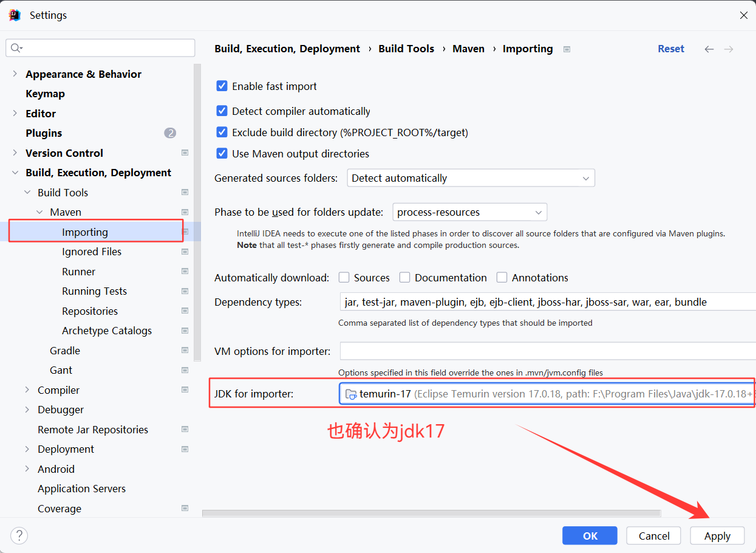Click the JDK folder icon in JDK for importer
This screenshot has height=553, width=756.
(x=351, y=394)
